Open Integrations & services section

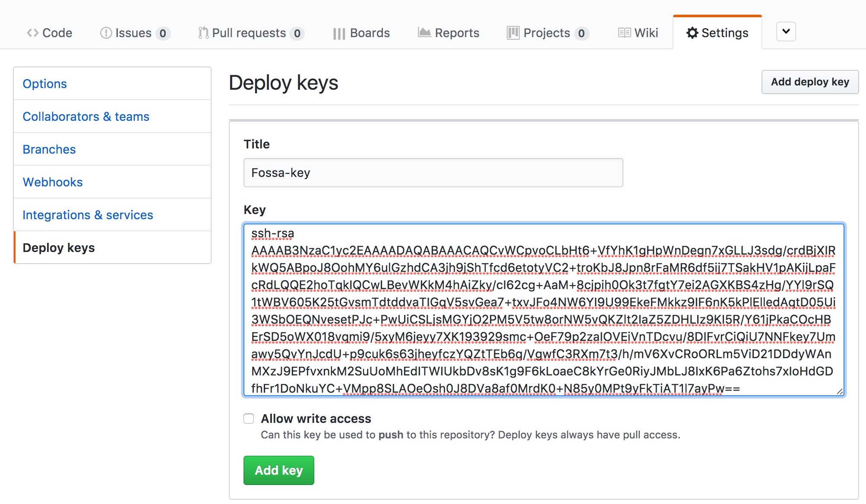[x=88, y=215]
